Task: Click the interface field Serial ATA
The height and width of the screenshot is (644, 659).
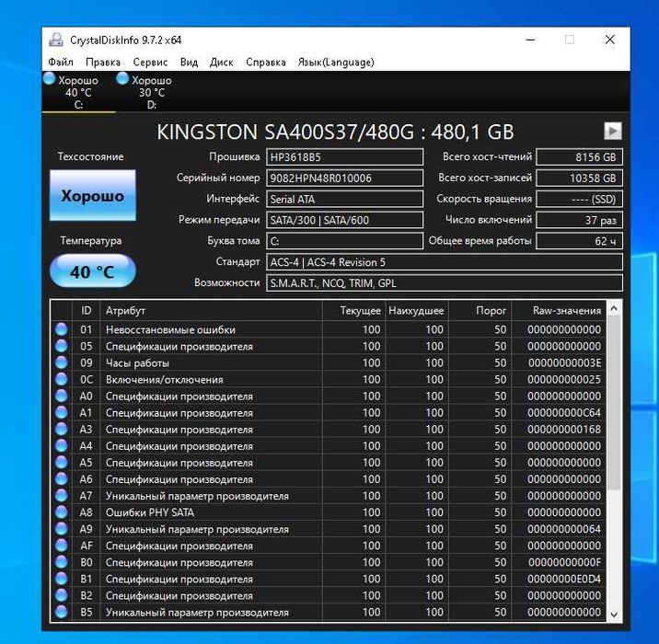Action: pos(344,199)
